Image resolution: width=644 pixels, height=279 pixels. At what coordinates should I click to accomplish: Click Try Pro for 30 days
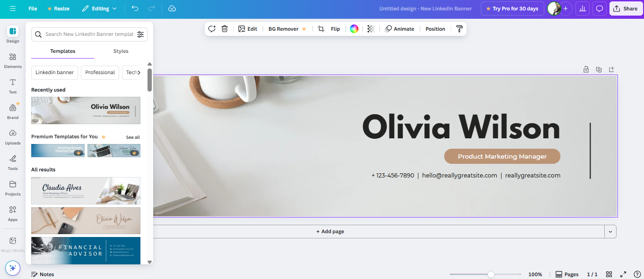click(x=512, y=8)
